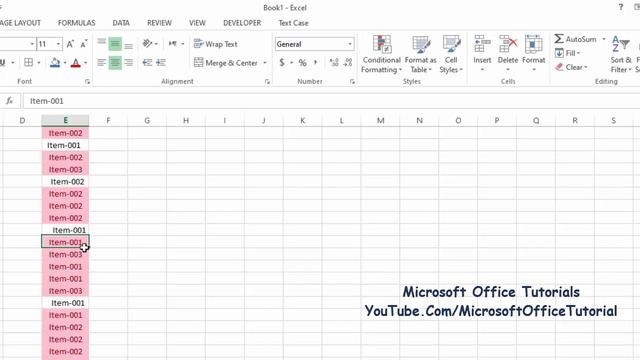Viewport: 640px width, 360px height.
Task: Click the Insert cells icon
Action: (x=482, y=44)
